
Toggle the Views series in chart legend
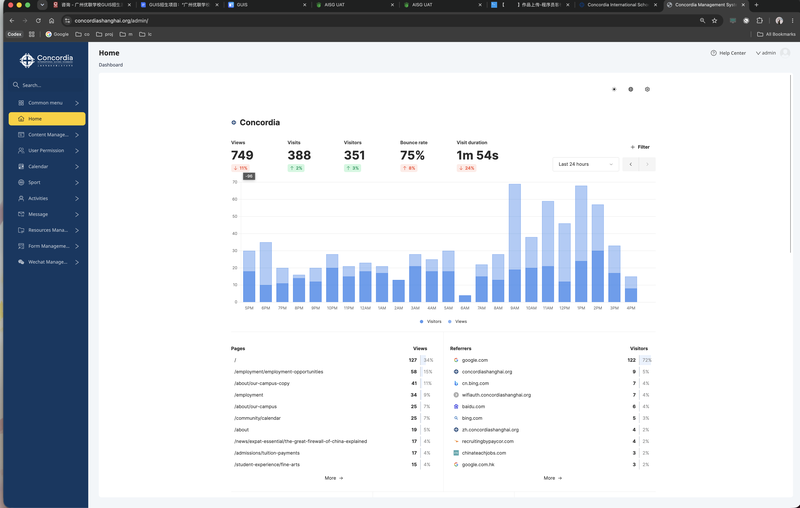pyautogui.click(x=458, y=321)
